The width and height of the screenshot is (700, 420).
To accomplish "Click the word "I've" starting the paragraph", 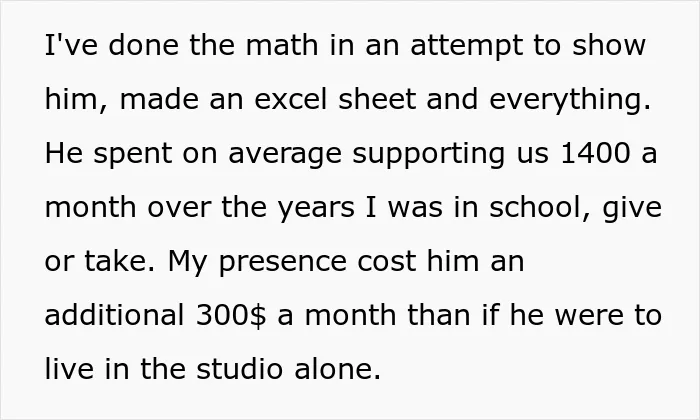I will click(71, 45).
